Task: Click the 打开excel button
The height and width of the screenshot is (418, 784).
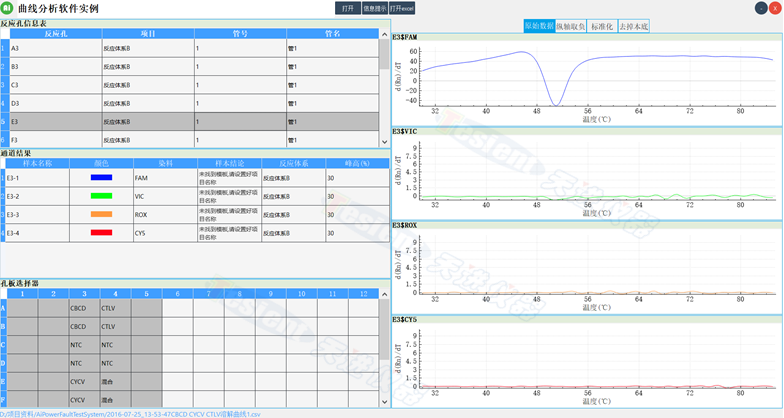Action: point(401,8)
